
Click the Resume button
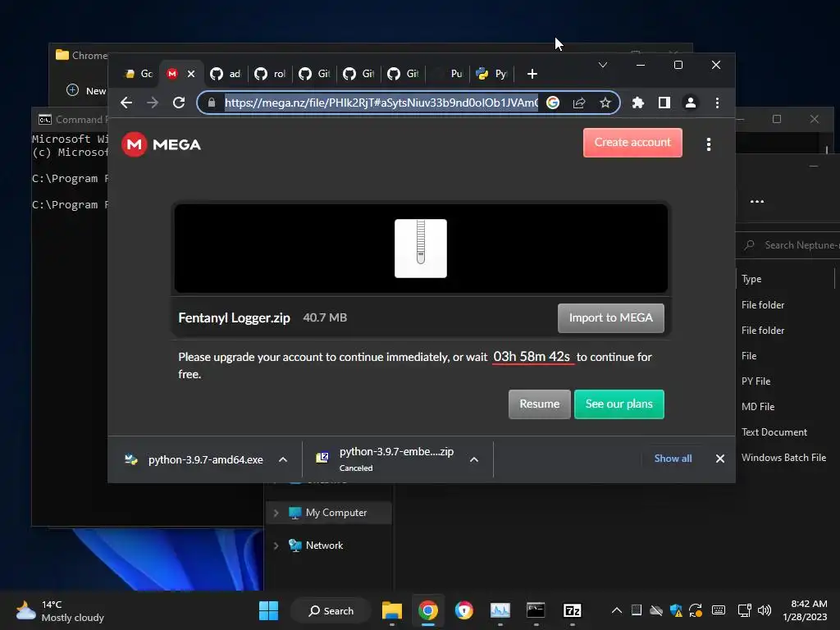pyautogui.click(x=540, y=404)
